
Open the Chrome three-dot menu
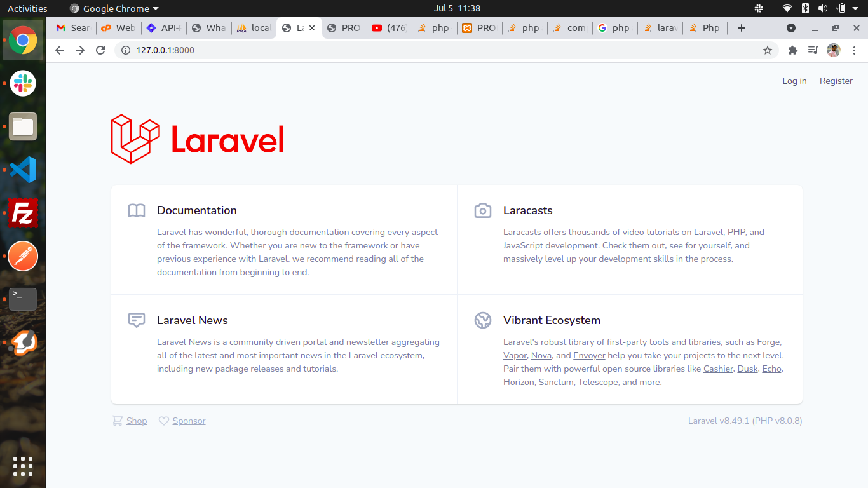pyautogui.click(x=855, y=50)
